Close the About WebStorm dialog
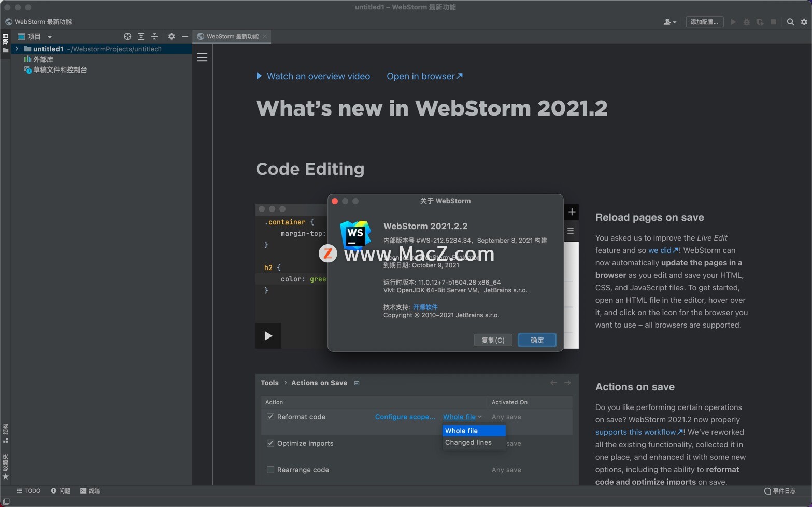 pyautogui.click(x=335, y=201)
